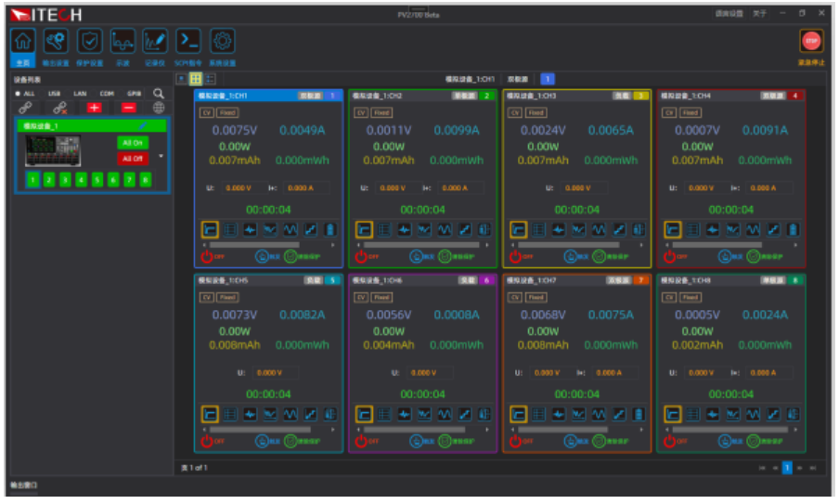The width and height of the screenshot is (839, 504).
Task: Open output settings with the wrench-gear icon
Action: 56,47
